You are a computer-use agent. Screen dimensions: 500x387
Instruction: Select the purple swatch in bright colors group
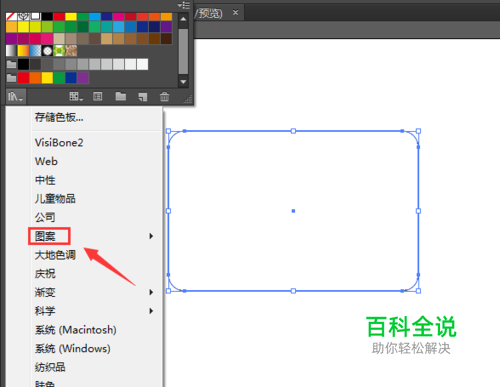click(x=83, y=78)
